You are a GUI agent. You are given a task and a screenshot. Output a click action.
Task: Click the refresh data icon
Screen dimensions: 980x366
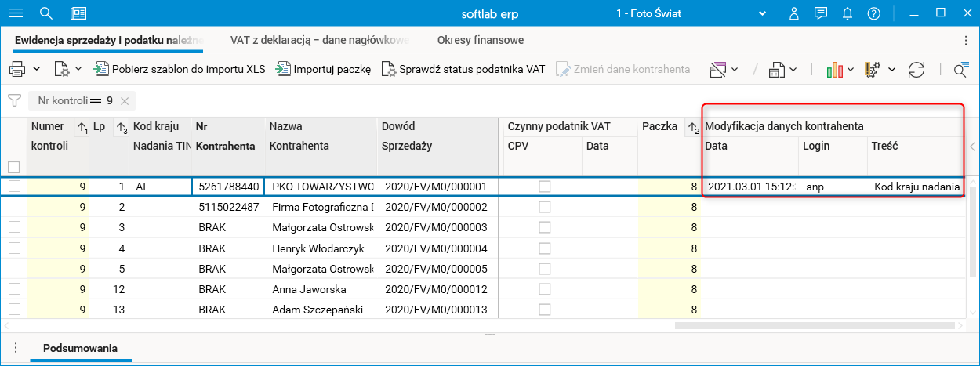pyautogui.click(x=916, y=69)
